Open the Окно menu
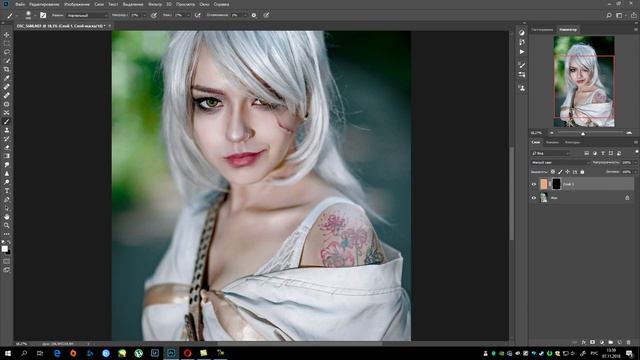 [x=204, y=4]
